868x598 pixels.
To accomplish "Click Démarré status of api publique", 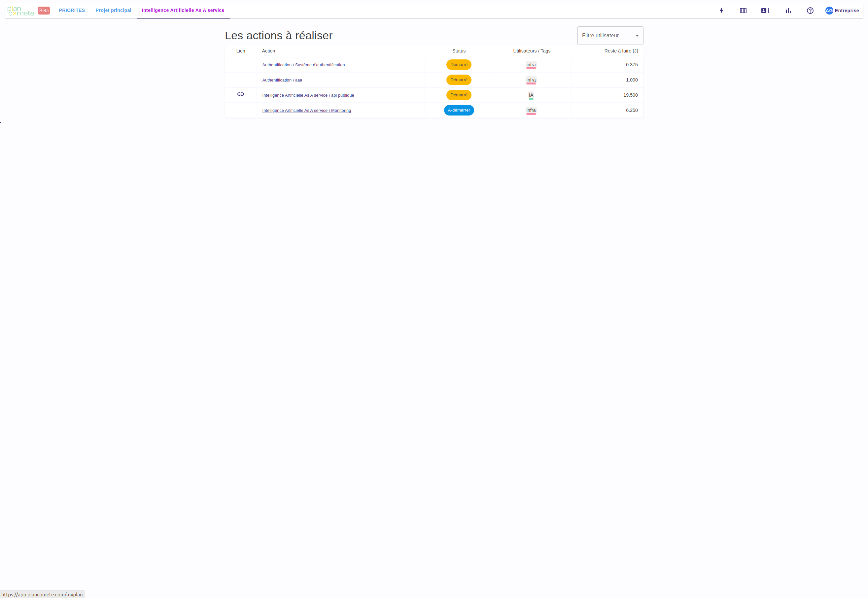I will tap(458, 95).
